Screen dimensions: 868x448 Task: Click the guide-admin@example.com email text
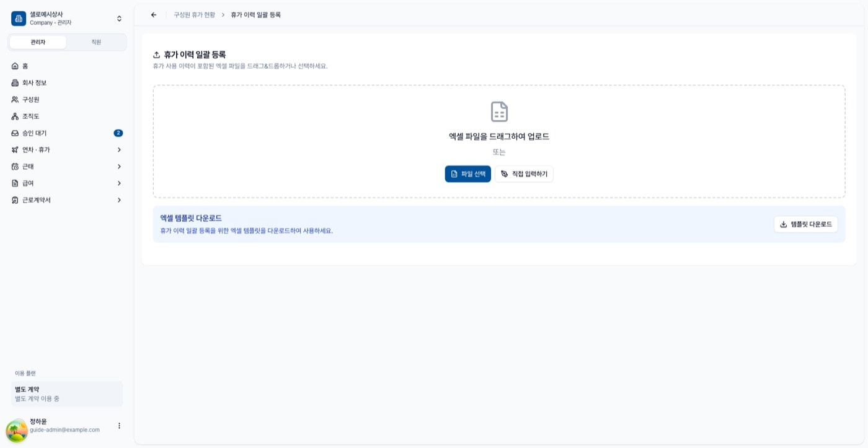[x=64, y=430]
